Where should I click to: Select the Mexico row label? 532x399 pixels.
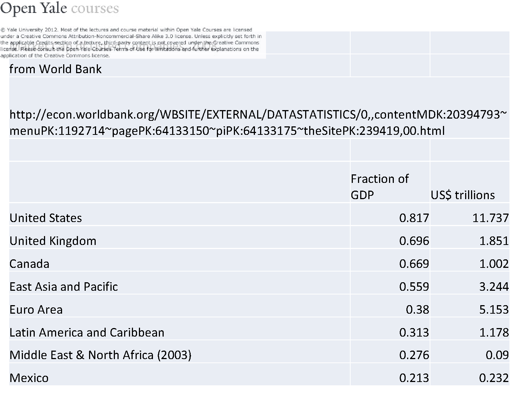(x=29, y=378)
